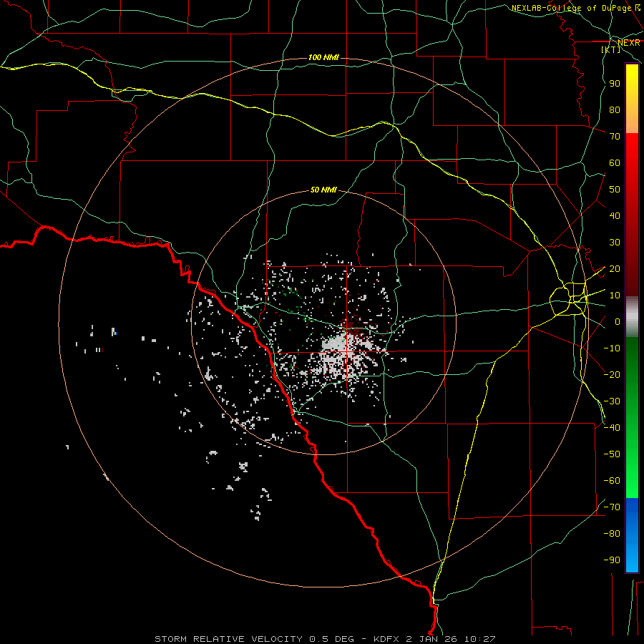Screen dimensions: 644x644
Task: Click the 50 NMI range ring label
Action: (323, 190)
